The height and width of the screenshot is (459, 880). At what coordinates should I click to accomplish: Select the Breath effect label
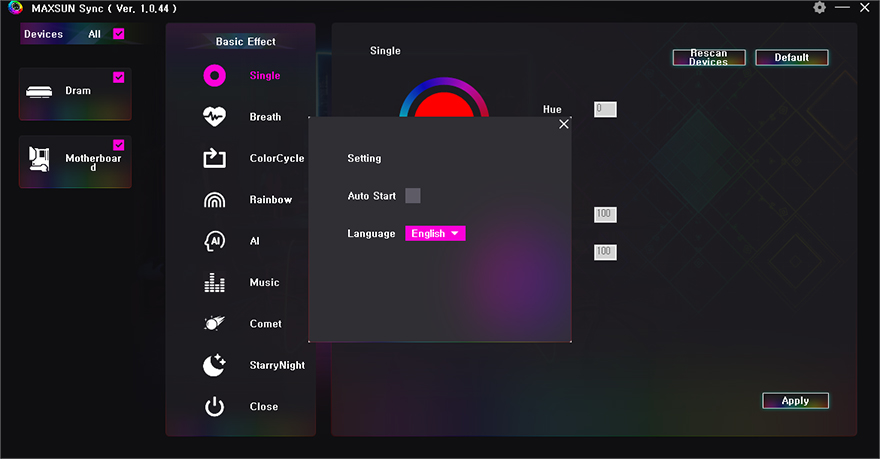(265, 117)
